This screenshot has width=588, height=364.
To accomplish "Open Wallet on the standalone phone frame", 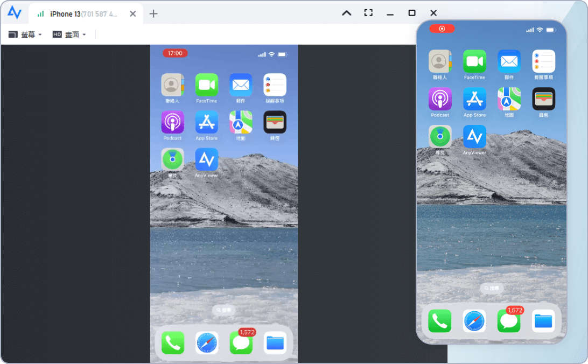I will tap(544, 99).
